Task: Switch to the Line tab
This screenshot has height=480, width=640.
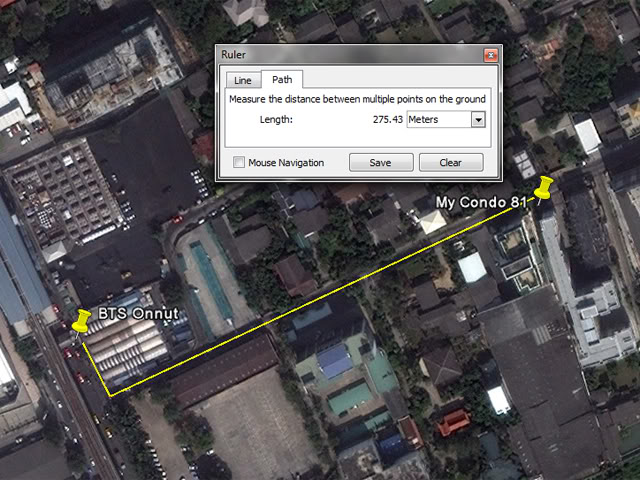Action: [243, 80]
